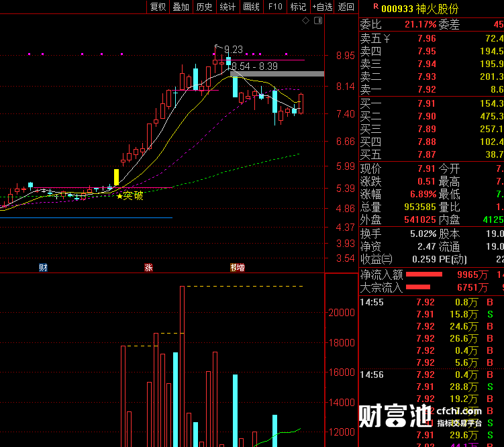Screen dimensions: 504x447
Task: Click the 9.23 high price flag
Action: (234, 50)
